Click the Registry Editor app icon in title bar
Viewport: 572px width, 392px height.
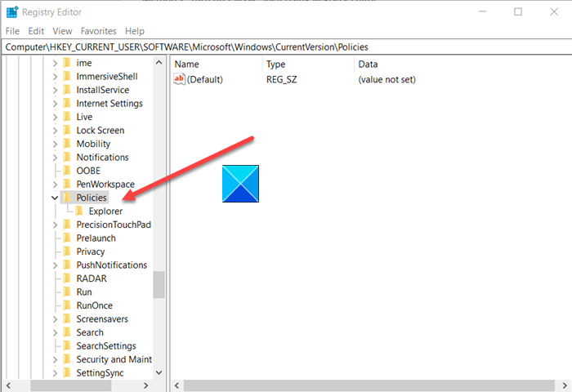pos(12,12)
